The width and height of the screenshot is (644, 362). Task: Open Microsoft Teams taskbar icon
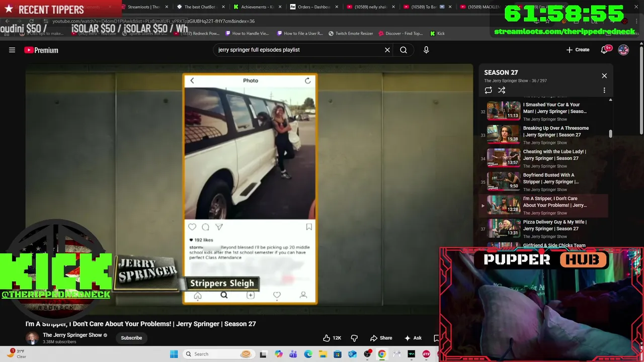tap(293, 354)
